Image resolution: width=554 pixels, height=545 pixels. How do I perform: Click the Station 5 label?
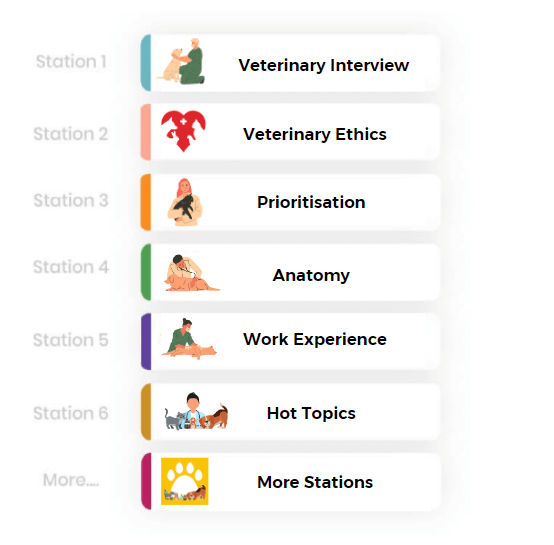(x=71, y=340)
